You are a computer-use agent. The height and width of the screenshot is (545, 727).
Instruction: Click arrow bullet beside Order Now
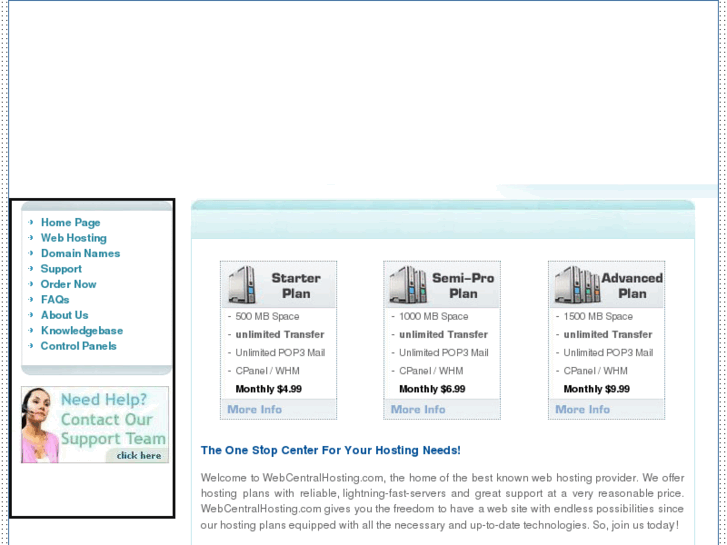31,284
